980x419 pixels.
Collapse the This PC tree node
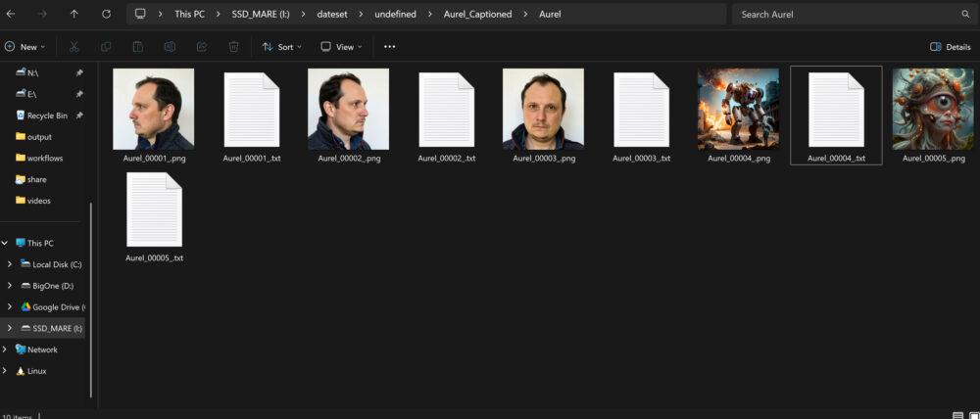coord(6,243)
